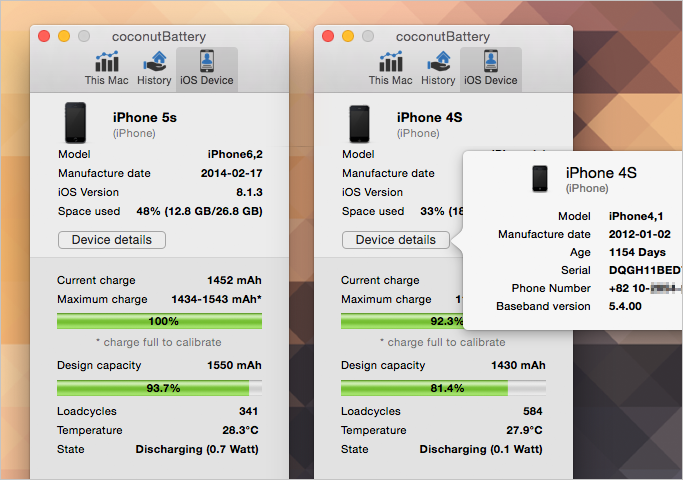Click the iPhone 4S image in right window
The height and width of the screenshot is (480, 683).
coord(359,124)
